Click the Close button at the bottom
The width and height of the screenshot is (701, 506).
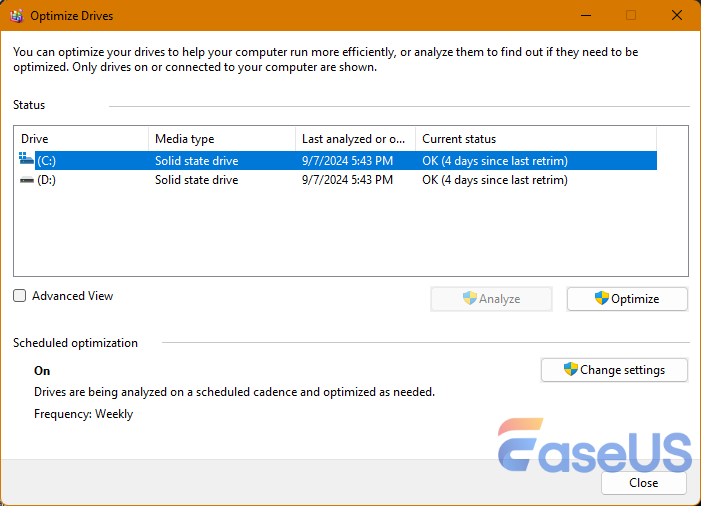click(x=643, y=482)
